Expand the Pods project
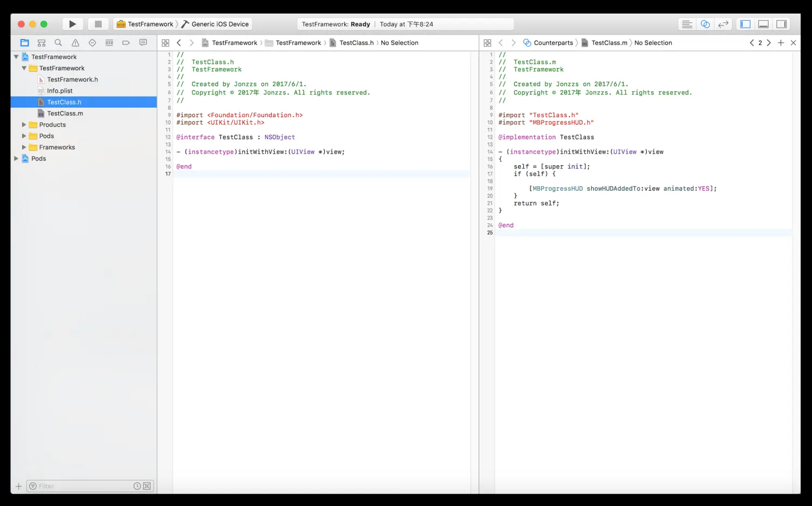The width and height of the screenshot is (812, 506). click(x=16, y=158)
